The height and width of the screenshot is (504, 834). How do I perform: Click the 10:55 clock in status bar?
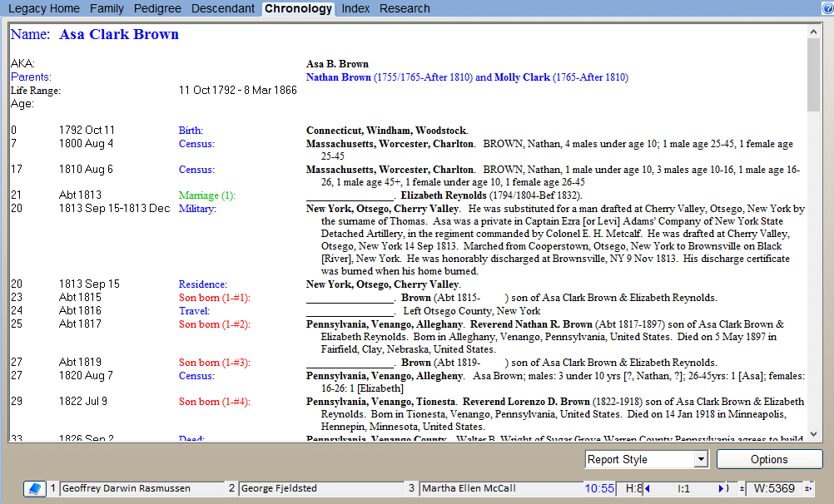point(599,488)
